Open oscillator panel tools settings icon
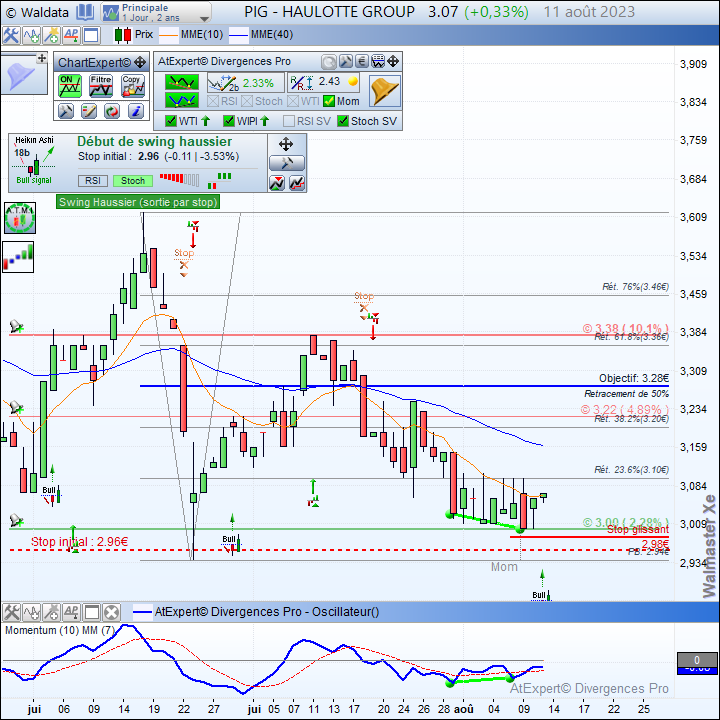Viewport: 720px width, 720px height. click(11, 613)
